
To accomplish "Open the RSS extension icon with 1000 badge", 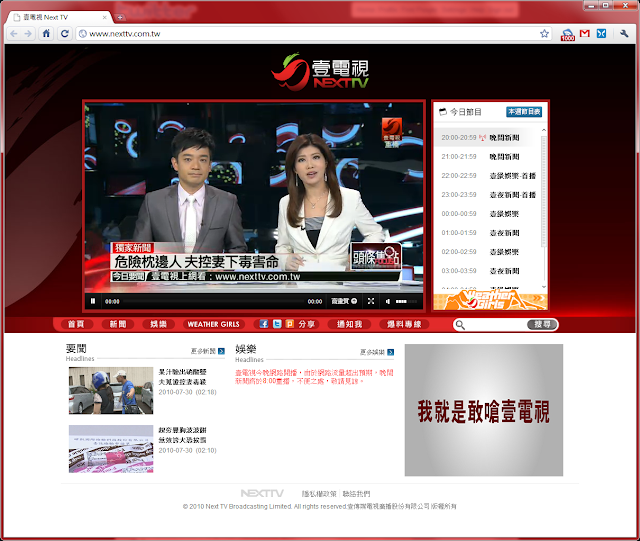I will pyautogui.click(x=567, y=35).
